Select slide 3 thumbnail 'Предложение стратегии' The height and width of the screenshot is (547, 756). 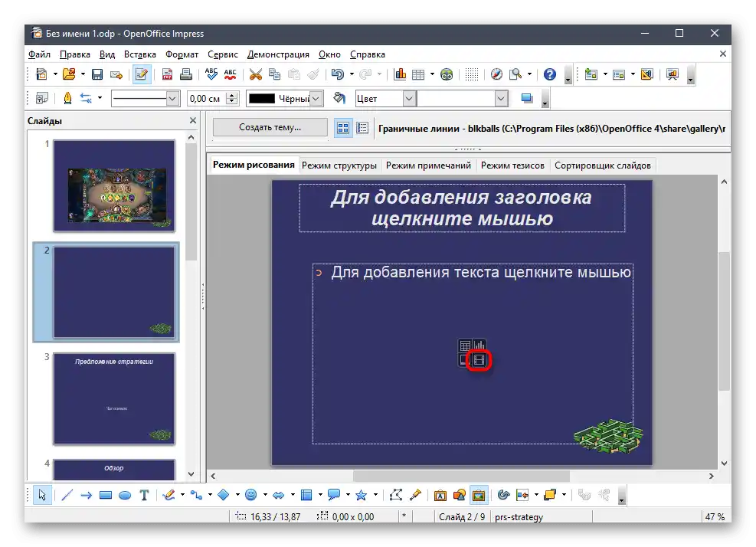click(113, 398)
